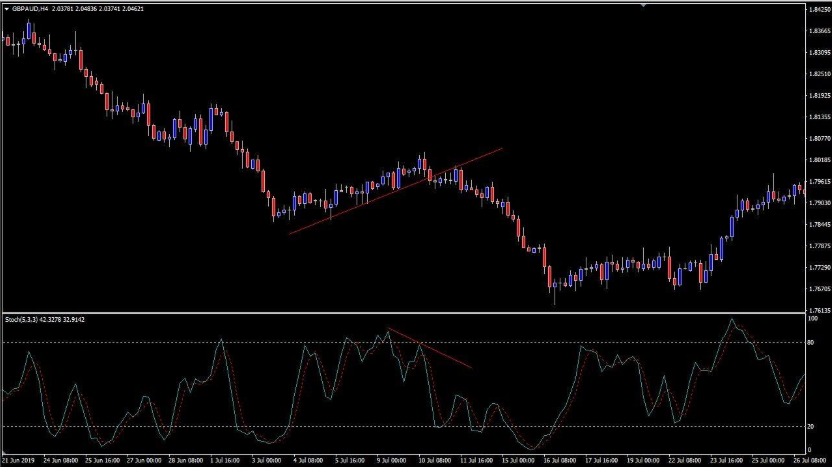This screenshot has width=832, height=467.
Task: Click the 21 Jun 2019 date label
Action: pos(18,460)
